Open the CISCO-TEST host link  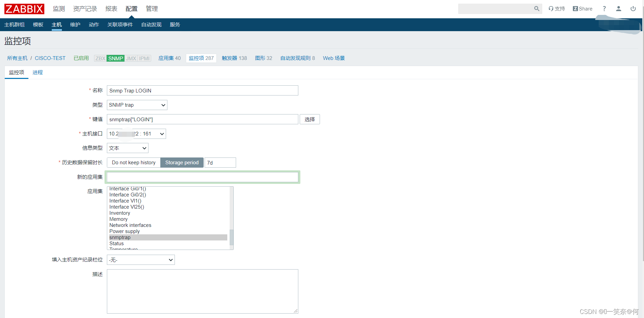pyautogui.click(x=50, y=58)
